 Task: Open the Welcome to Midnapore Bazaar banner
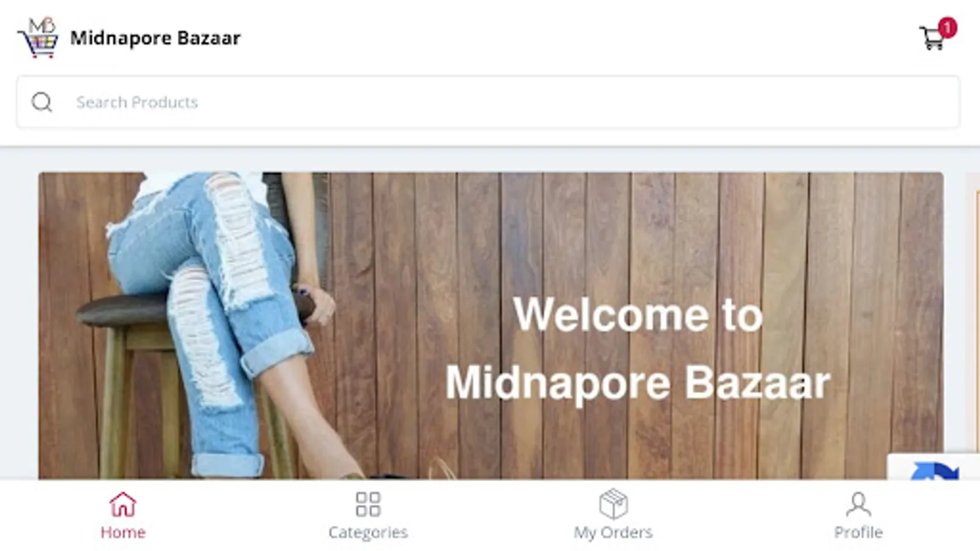(x=491, y=326)
